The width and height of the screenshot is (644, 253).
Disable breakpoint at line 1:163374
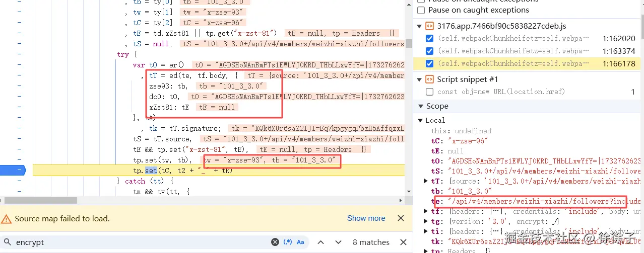pyautogui.click(x=429, y=51)
